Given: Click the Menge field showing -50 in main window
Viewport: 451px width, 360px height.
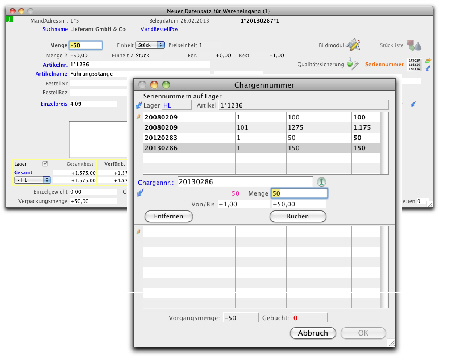Looking at the screenshot, I should 86,45.
